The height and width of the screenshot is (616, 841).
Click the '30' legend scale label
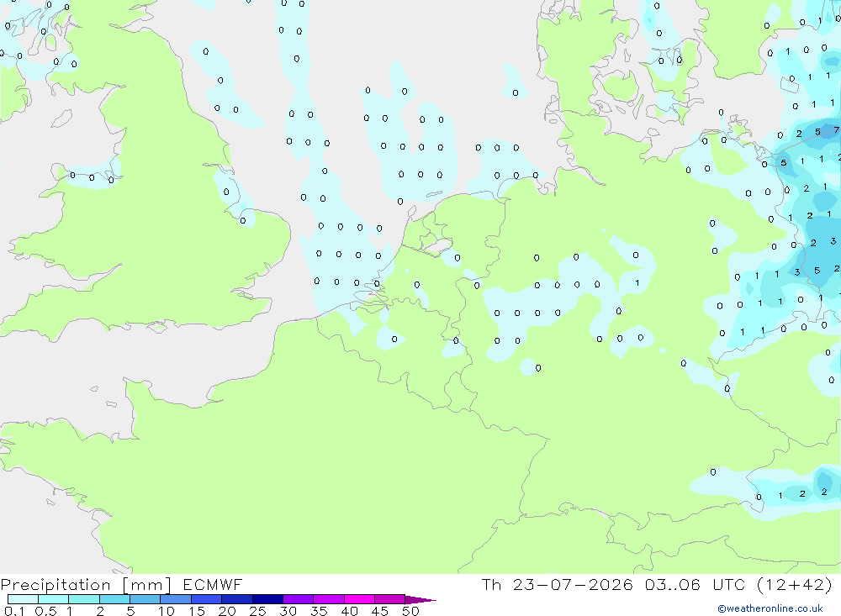coord(288,611)
